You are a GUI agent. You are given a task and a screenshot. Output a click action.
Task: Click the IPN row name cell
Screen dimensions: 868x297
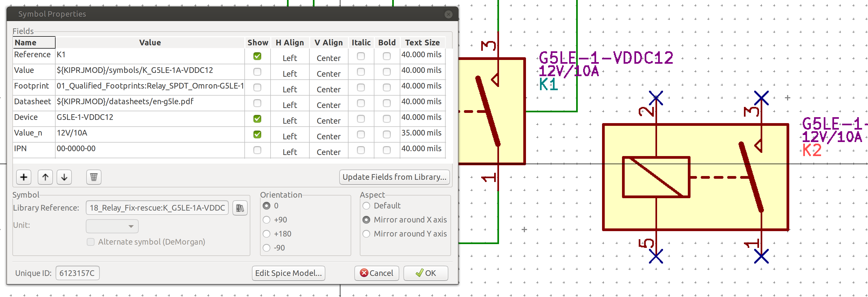coord(34,150)
